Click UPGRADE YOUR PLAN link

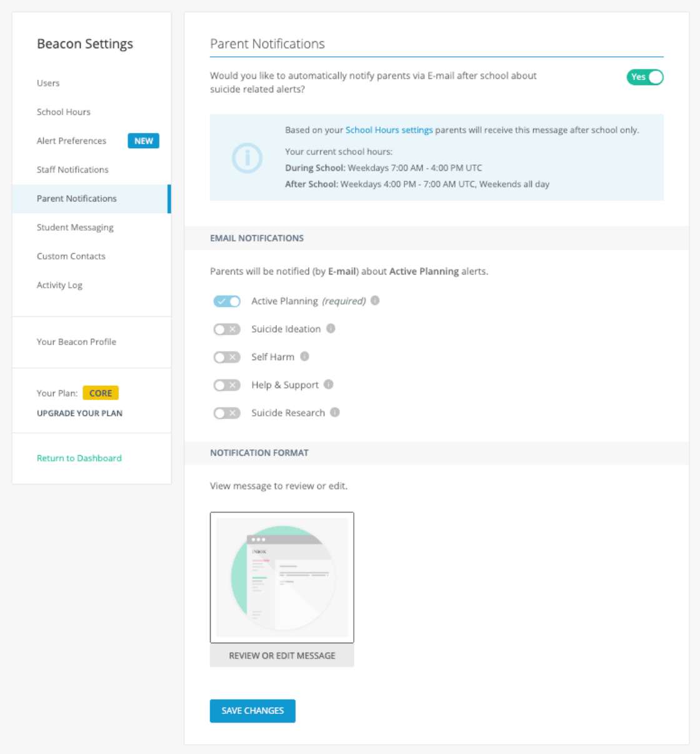pos(79,413)
